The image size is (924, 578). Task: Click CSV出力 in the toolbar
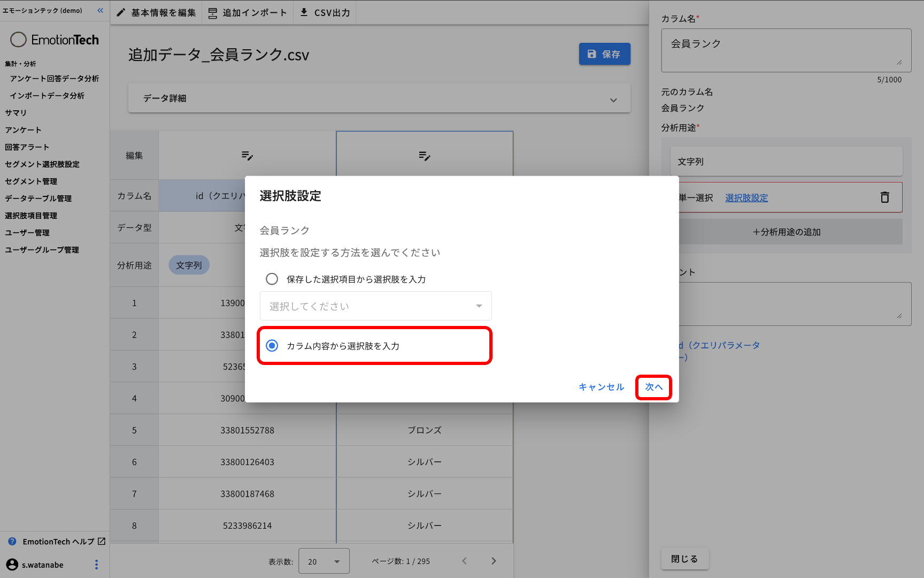pyautogui.click(x=325, y=12)
